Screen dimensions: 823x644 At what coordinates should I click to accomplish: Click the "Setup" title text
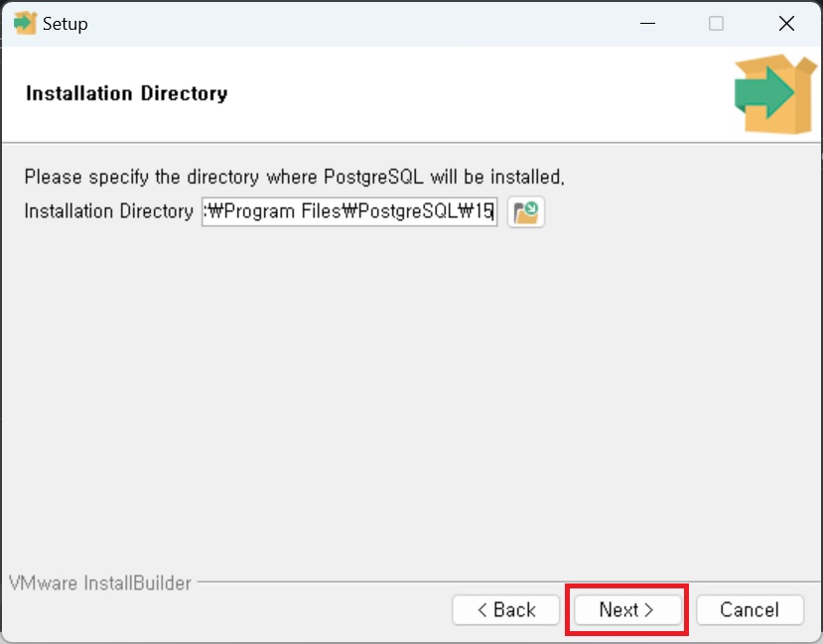(66, 24)
